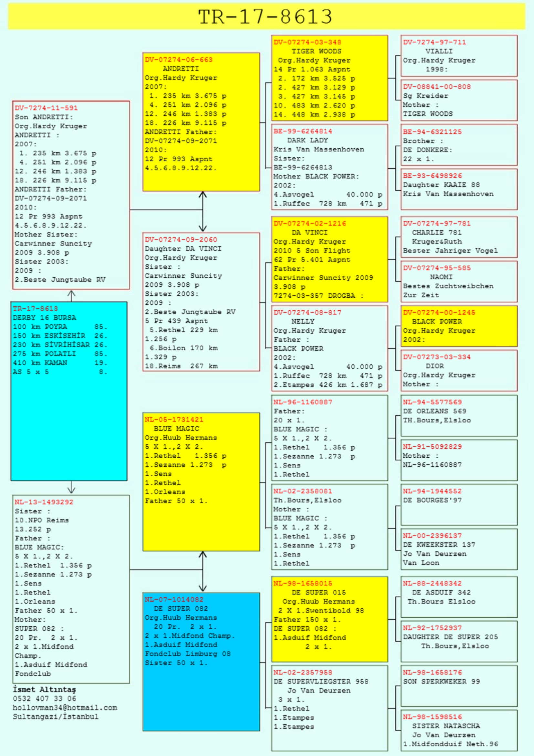Select the NELLY name
The image size is (534, 756).
pyautogui.click(x=303, y=321)
